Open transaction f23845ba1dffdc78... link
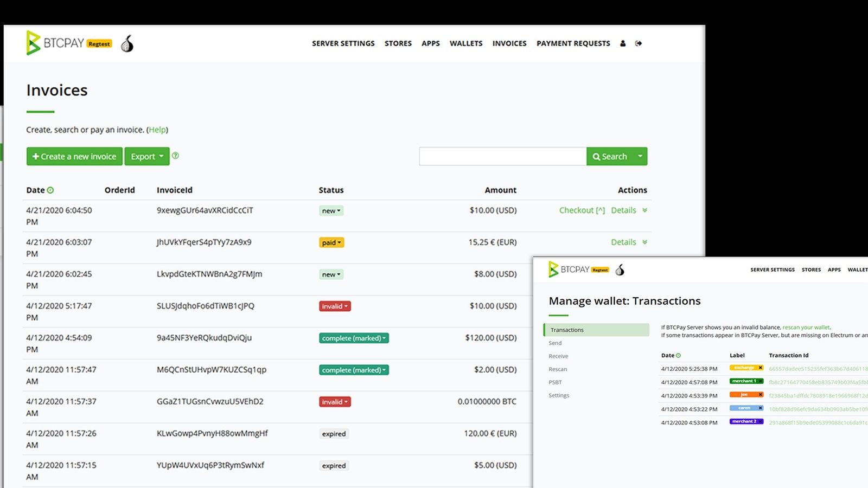 [x=818, y=396]
